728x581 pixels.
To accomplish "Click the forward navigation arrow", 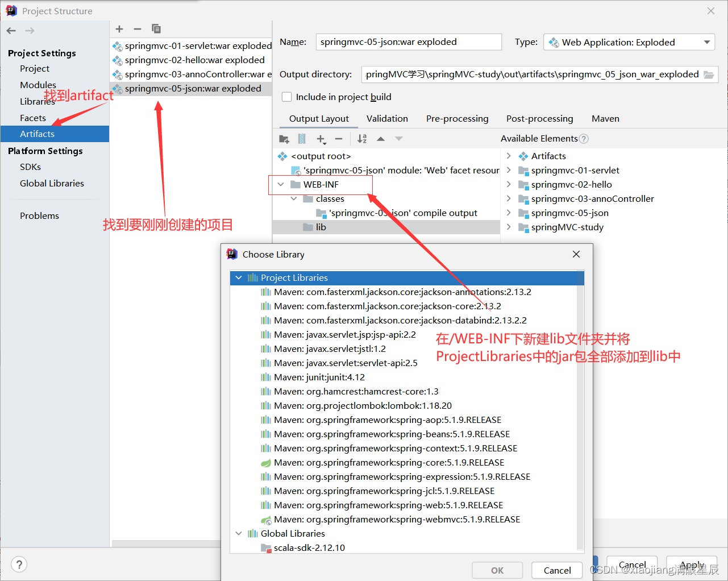I will 30,31.
